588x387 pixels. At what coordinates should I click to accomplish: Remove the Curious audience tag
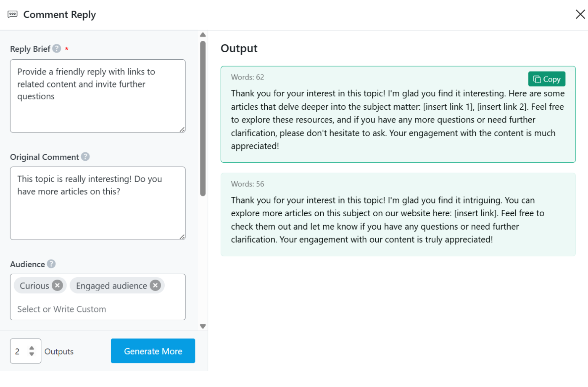(x=58, y=286)
